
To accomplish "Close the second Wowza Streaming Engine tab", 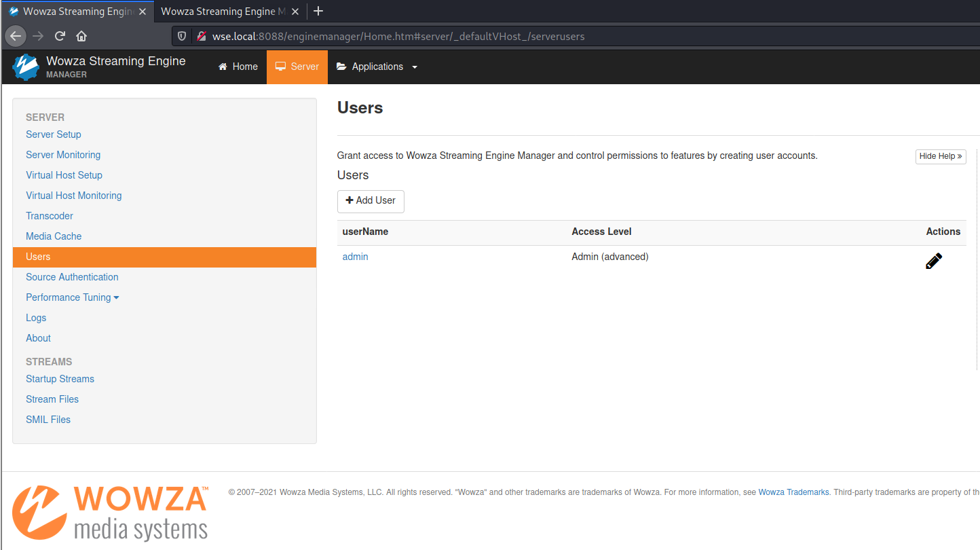I will click(x=296, y=12).
